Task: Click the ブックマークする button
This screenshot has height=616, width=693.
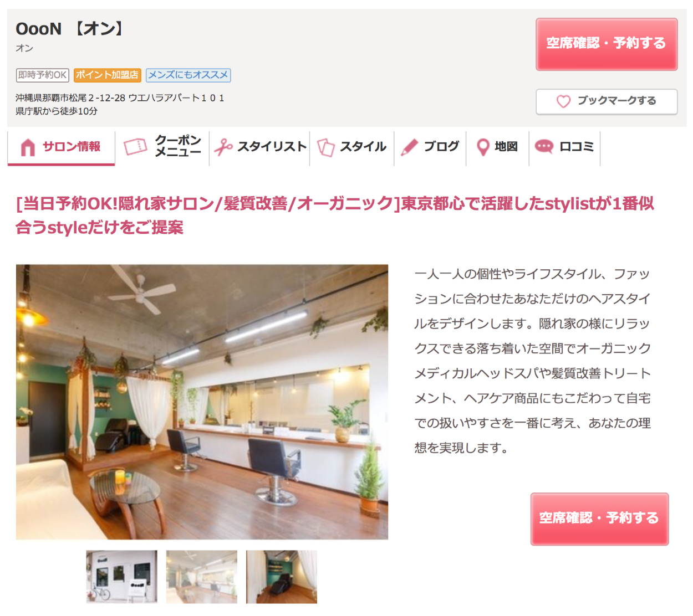Action: click(607, 101)
